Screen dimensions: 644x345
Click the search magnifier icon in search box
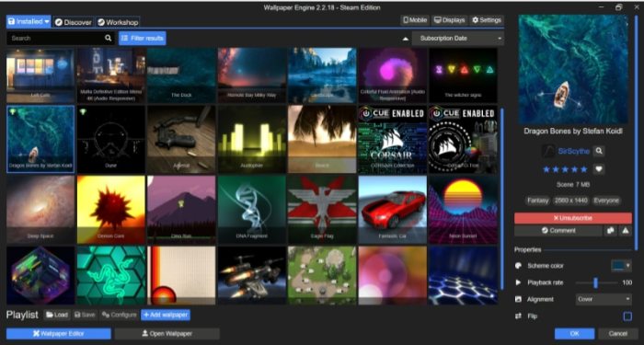click(x=108, y=39)
